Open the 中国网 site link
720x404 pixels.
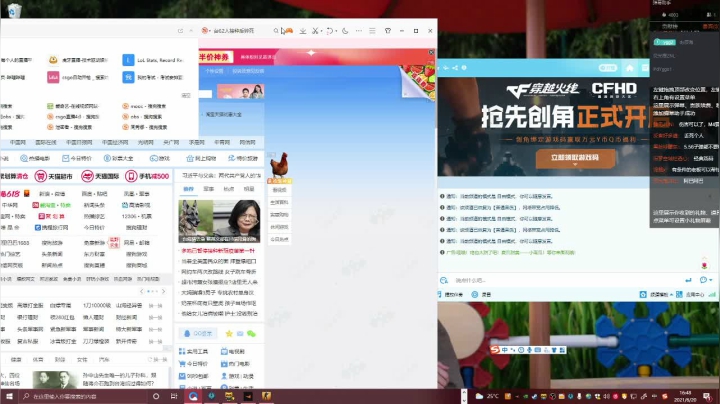18,142
